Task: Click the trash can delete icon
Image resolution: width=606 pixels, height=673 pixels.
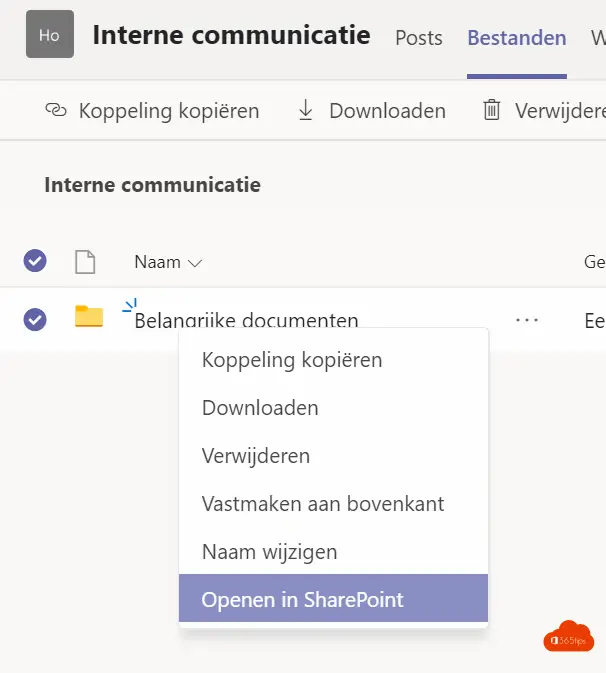Action: pos(492,110)
